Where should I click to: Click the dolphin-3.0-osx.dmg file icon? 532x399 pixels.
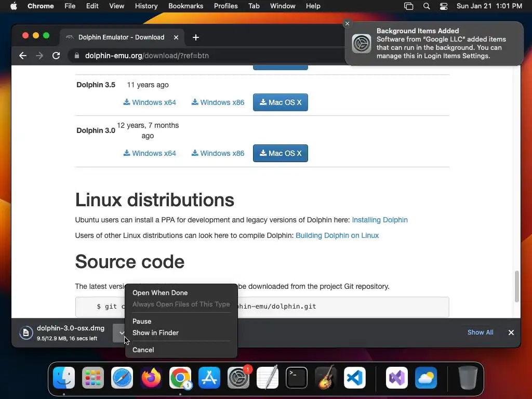click(26, 333)
